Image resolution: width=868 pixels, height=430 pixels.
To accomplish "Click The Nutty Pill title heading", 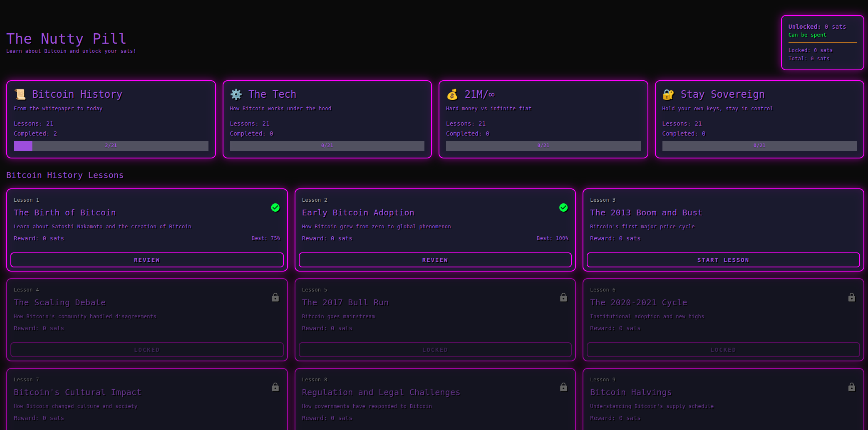I will point(66,39).
